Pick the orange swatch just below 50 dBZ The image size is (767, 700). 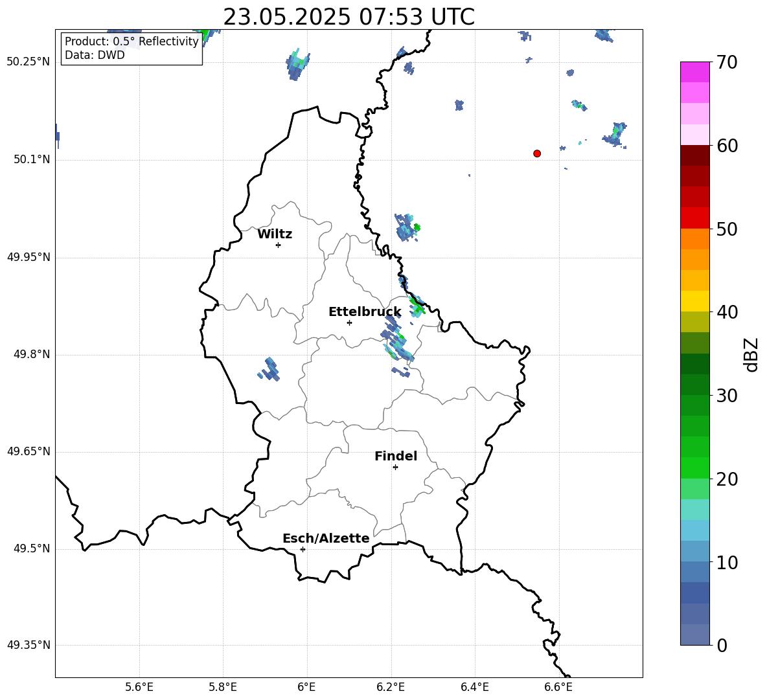point(694,239)
